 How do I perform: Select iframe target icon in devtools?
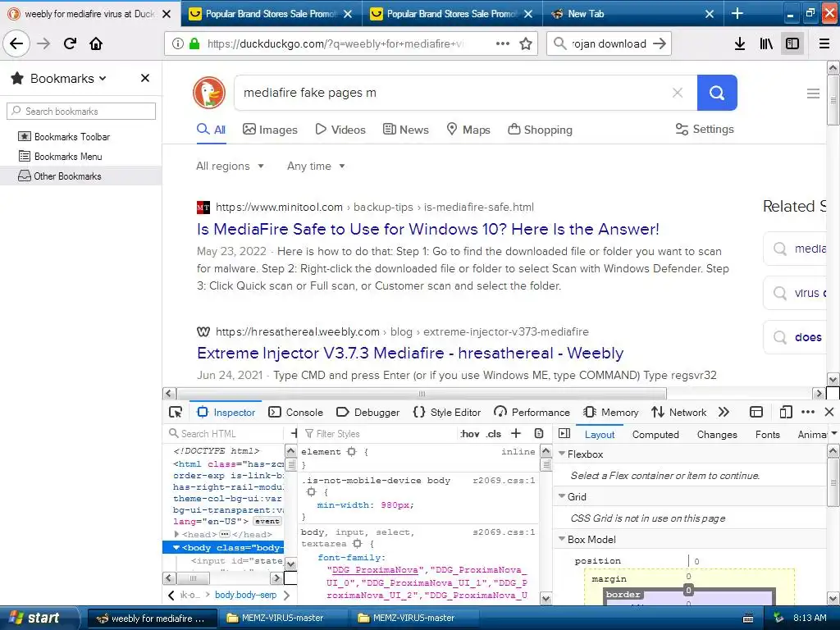[x=756, y=412]
